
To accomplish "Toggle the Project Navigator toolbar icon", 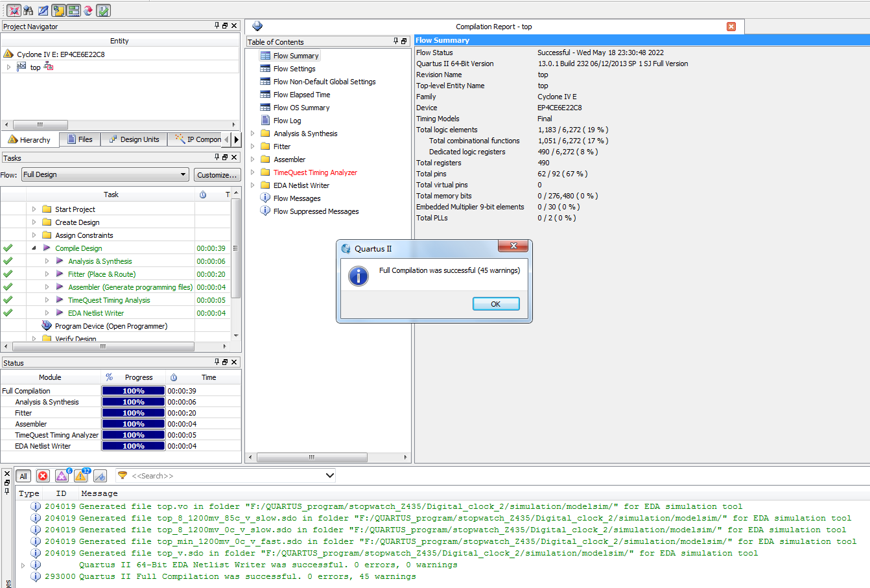I will click(58, 10).
